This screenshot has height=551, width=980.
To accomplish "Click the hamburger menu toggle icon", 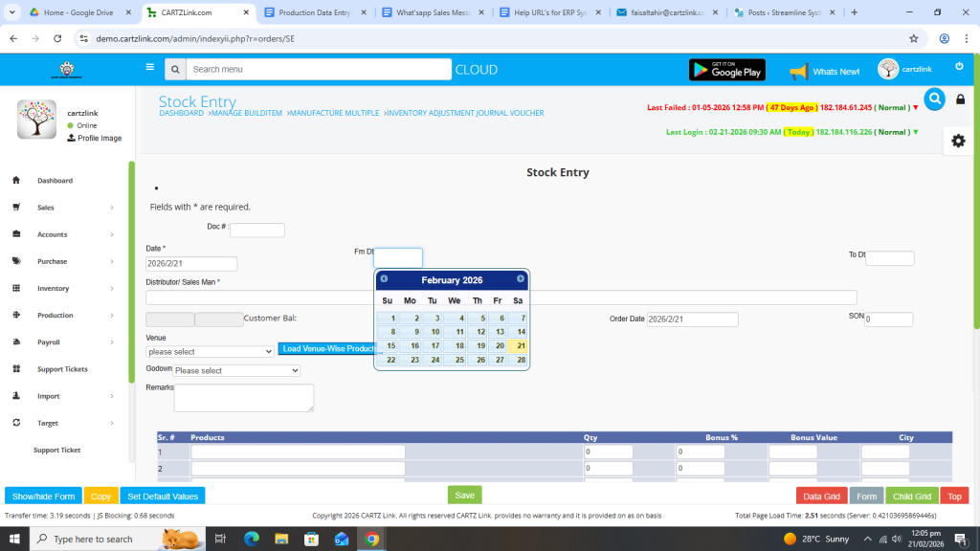I will coord(149,68).
